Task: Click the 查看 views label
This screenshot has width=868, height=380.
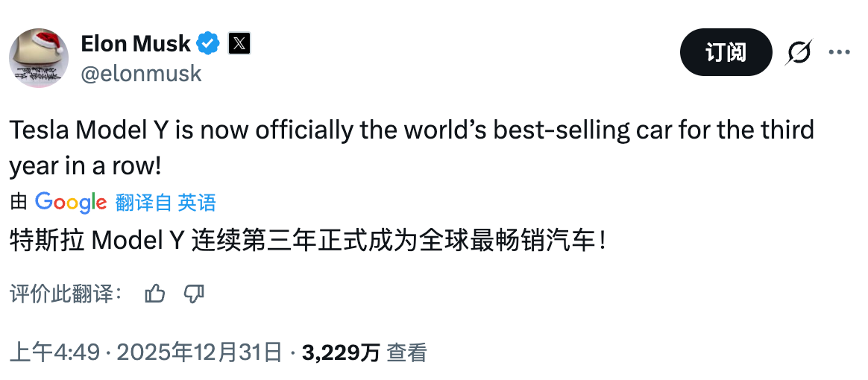Action: tap(406, 352)
